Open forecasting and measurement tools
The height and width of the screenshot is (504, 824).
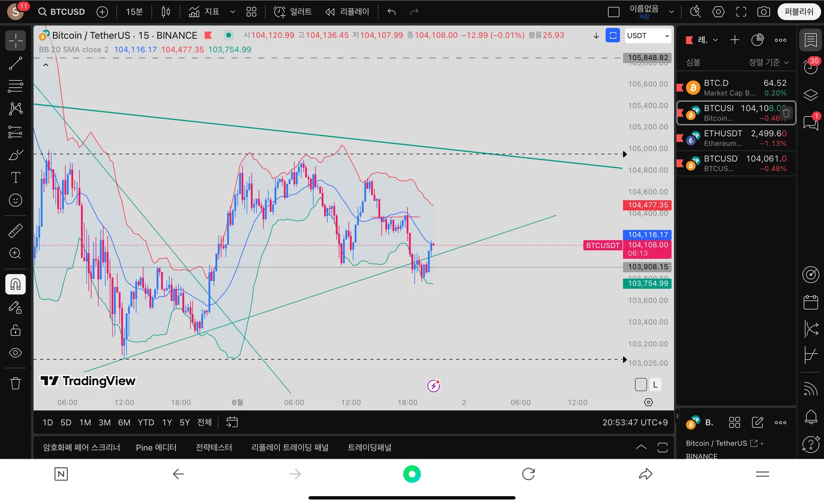(15, 132)
